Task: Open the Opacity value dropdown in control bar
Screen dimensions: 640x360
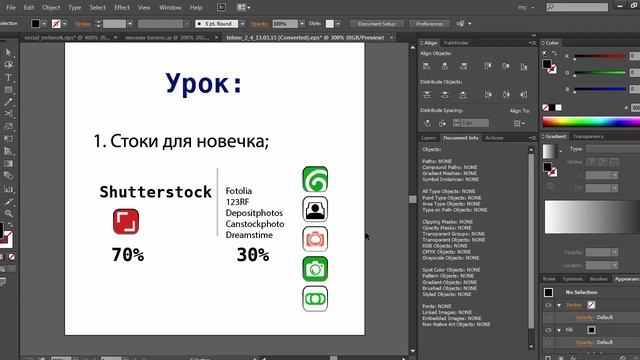Action: (302, 24)
